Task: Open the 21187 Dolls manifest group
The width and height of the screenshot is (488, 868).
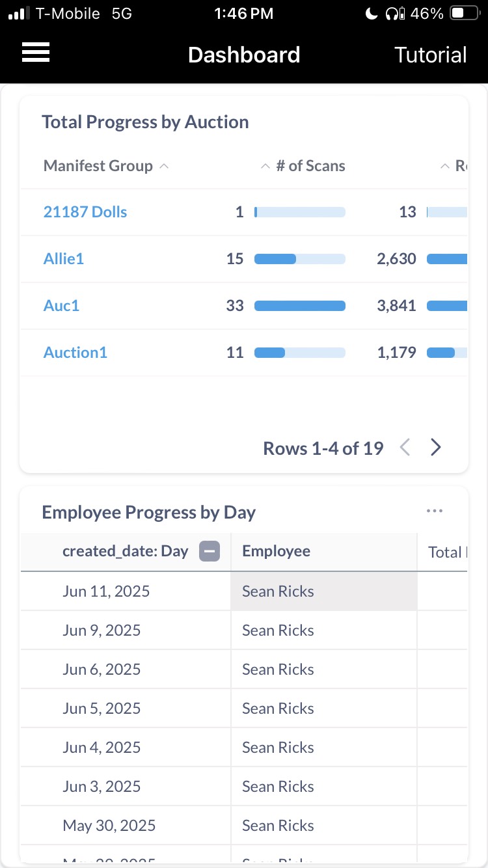Action: pos(85,212)
